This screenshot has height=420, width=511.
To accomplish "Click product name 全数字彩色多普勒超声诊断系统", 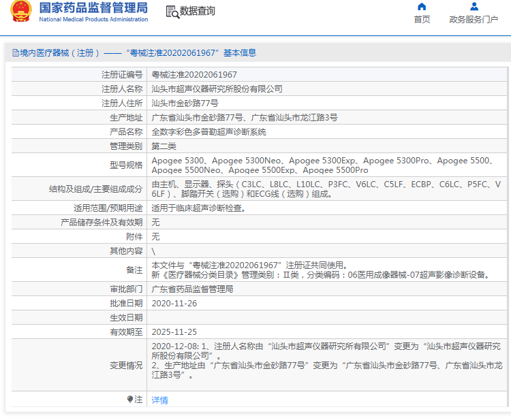I will (209, 132).
